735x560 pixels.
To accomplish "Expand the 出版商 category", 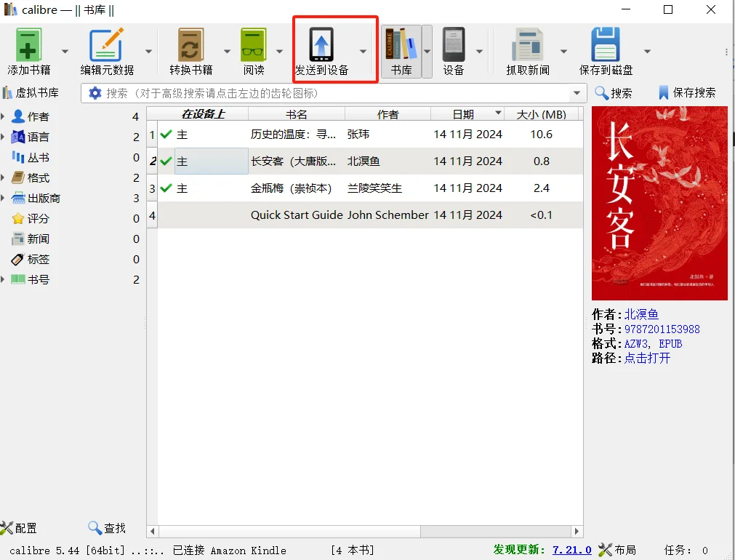I will pyautogui.click(x=3, y=198).
